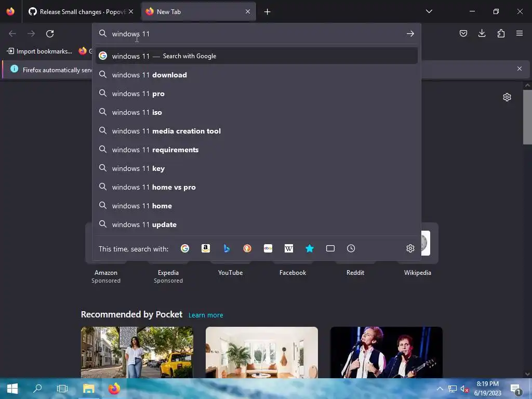Show hidden system tray icons chevron
The width and height of the screenshot is (532, 399).
point(440,389)
